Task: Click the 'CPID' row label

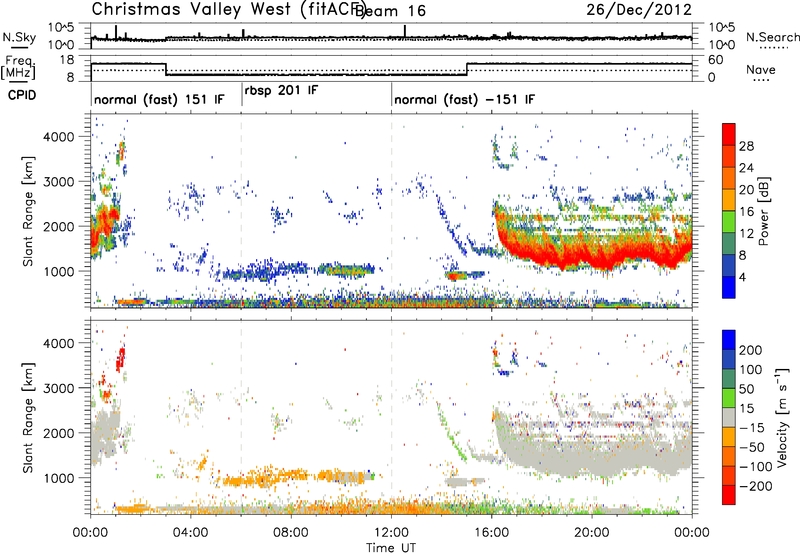Action: [x=22, y=95]
